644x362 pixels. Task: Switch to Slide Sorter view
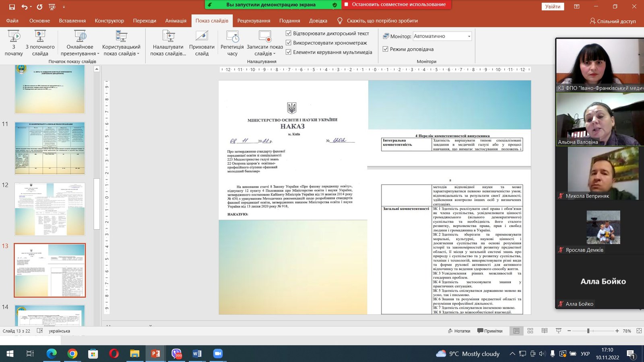pyautogui.click(x=530, y=331)
